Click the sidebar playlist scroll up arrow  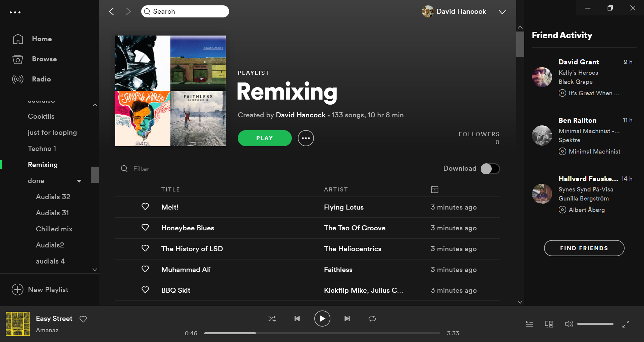click(x=95, y=105)
